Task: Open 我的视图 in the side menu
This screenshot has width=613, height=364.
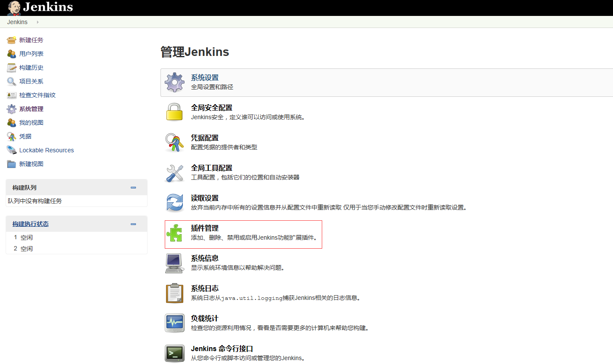Action: click(x=31, y=123)
